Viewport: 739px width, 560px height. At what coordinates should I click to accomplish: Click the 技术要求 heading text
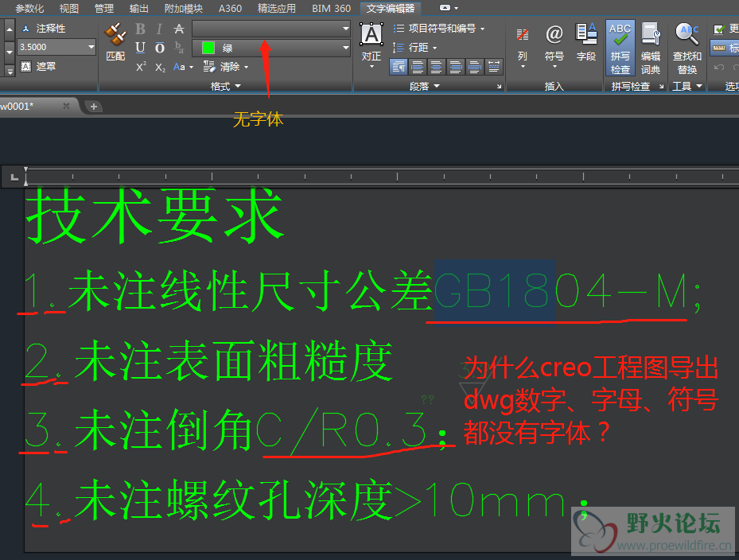tap(155, 216)
